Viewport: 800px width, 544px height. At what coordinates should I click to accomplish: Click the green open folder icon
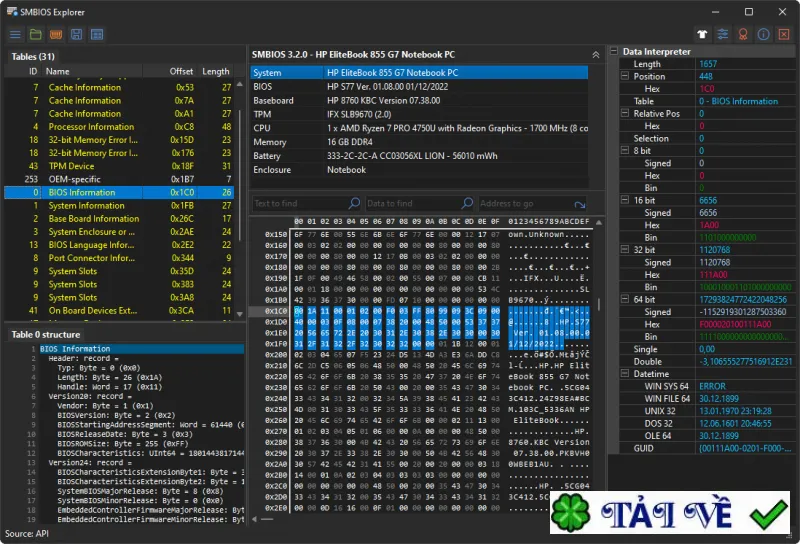36,35
